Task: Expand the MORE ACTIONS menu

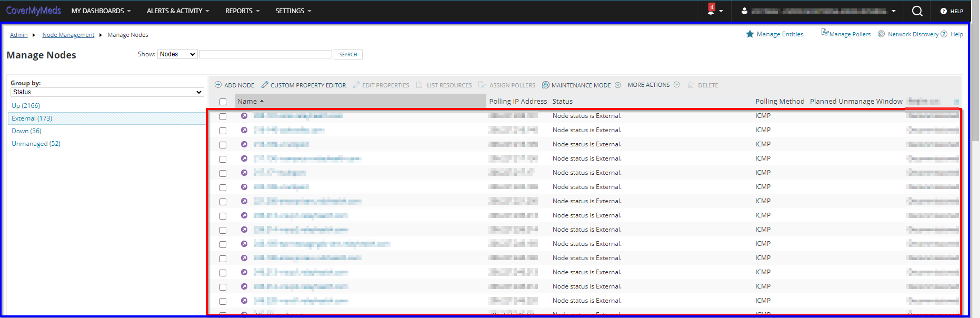Action: [x=653, y=85]
